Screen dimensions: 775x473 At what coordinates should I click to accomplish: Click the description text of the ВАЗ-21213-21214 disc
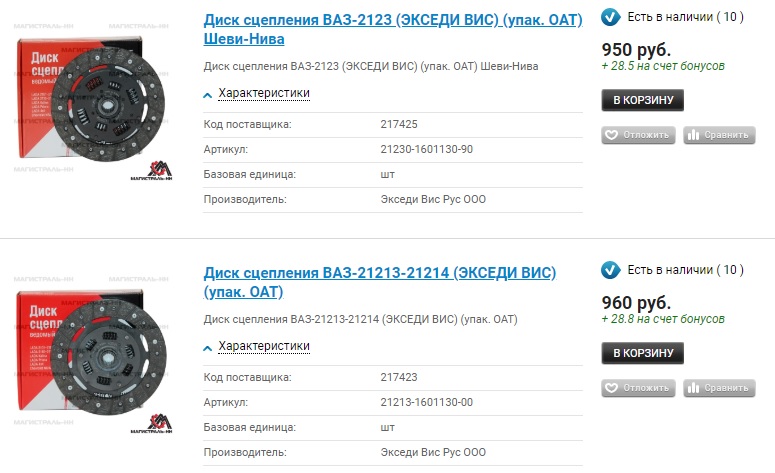click(360, 319)
